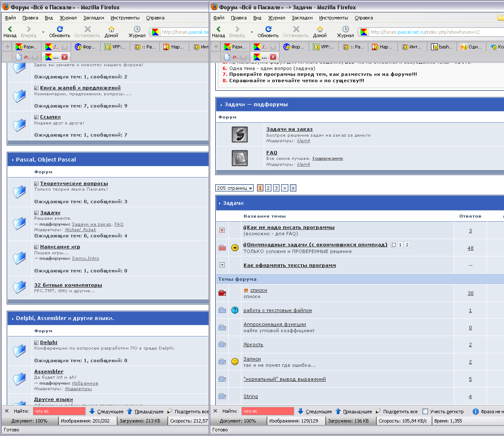The width and height of the screenshot is (504, 436).
Task: Collapse the Задачи — подфорумы section
Action: (221, 105)
